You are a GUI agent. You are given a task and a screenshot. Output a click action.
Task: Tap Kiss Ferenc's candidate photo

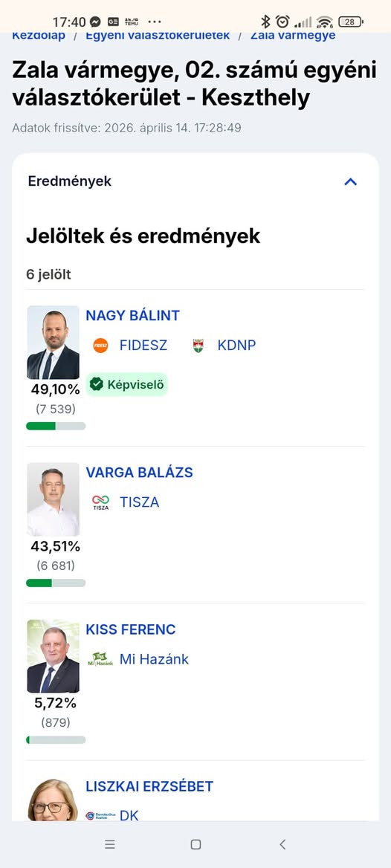tap(54, 656)
